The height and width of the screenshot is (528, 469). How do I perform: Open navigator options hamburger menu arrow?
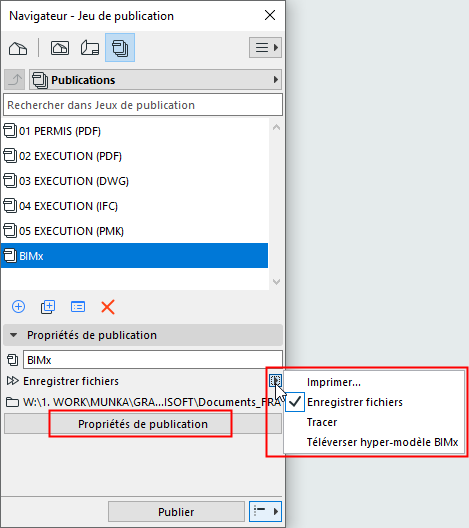pos(265,47)
